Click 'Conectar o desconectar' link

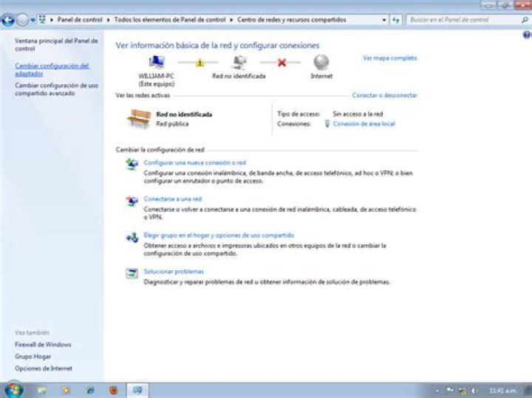coord(384,95)
